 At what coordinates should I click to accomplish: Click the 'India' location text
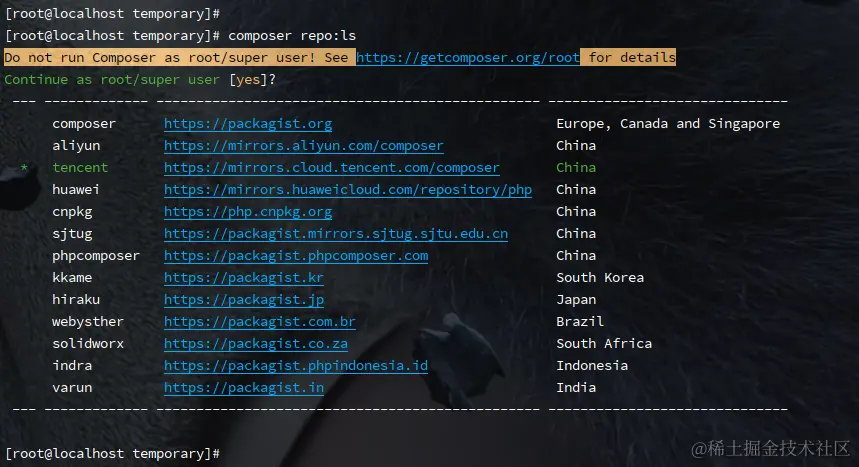click(576, 387)
